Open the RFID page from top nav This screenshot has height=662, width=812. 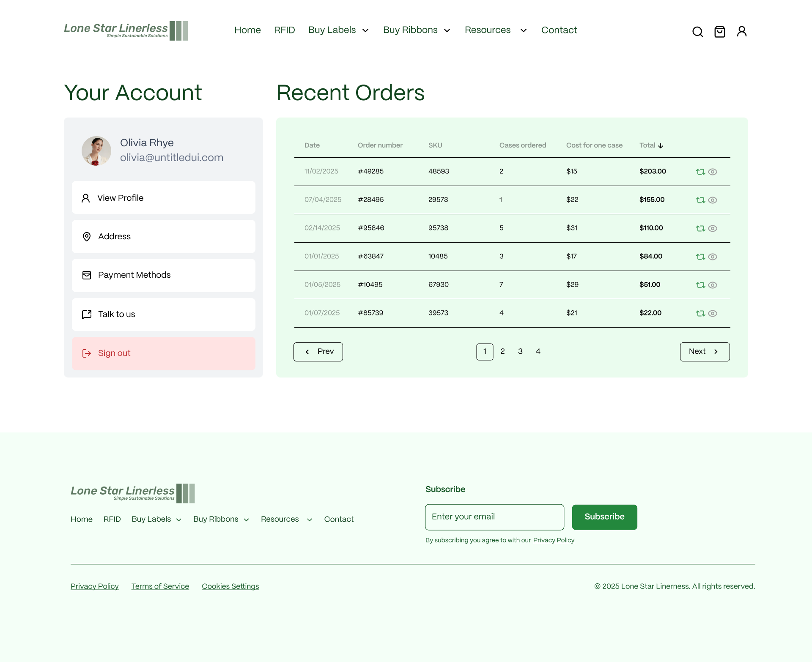point(284,30)
